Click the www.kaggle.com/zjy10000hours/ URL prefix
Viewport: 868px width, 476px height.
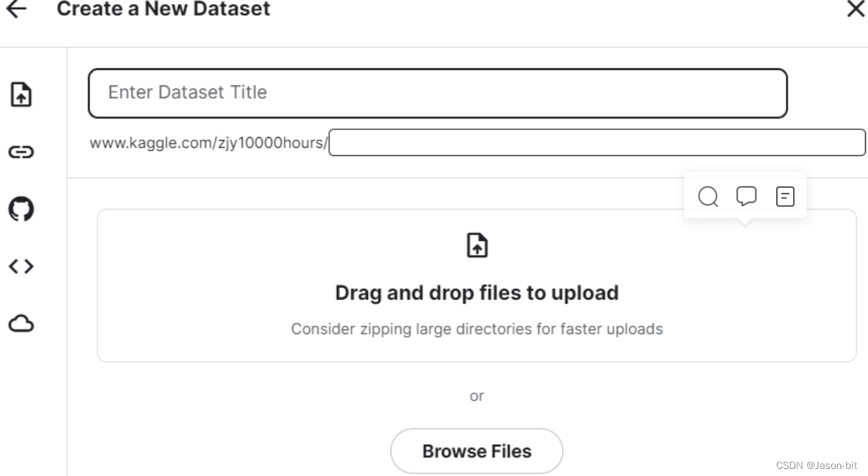tap(209, 143)
